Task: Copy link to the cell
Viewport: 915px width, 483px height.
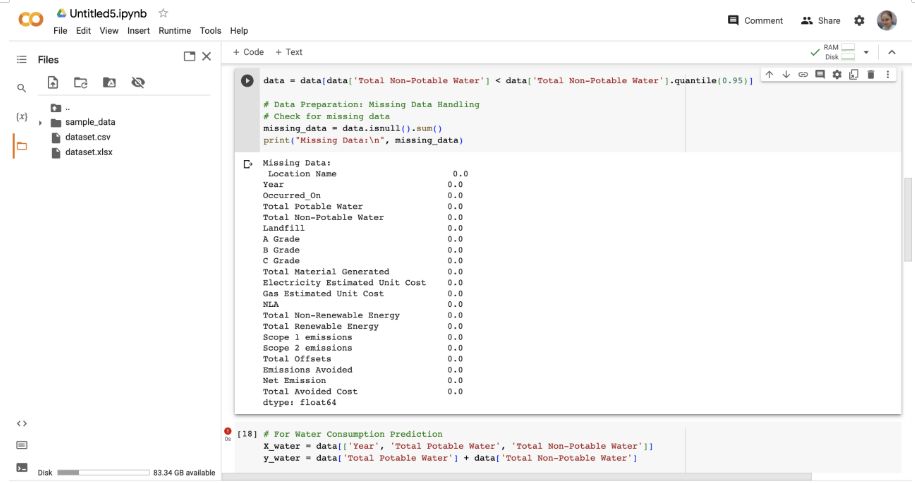Action: pyautogui.click(x=803, y=75)
